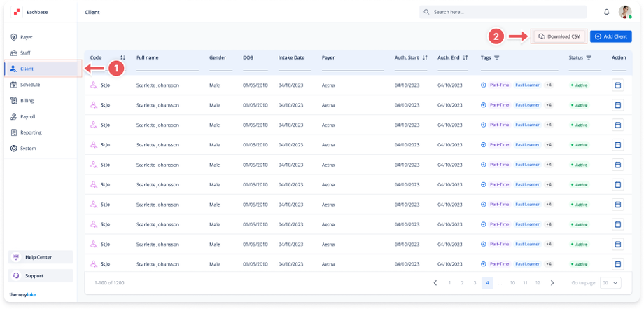This screenshot has height=309, width=644.
Task: Sort the table by Code column
Action: pos(122,57)
